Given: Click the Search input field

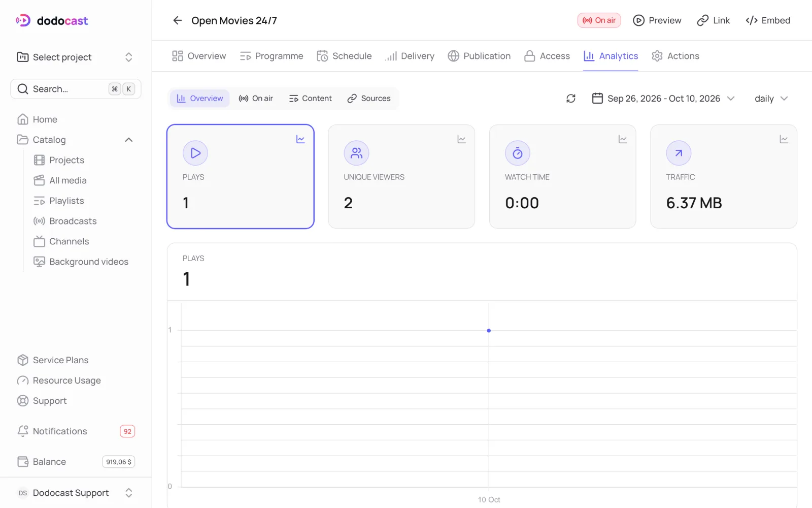Looking at the screenshot, I should [76, 89].
